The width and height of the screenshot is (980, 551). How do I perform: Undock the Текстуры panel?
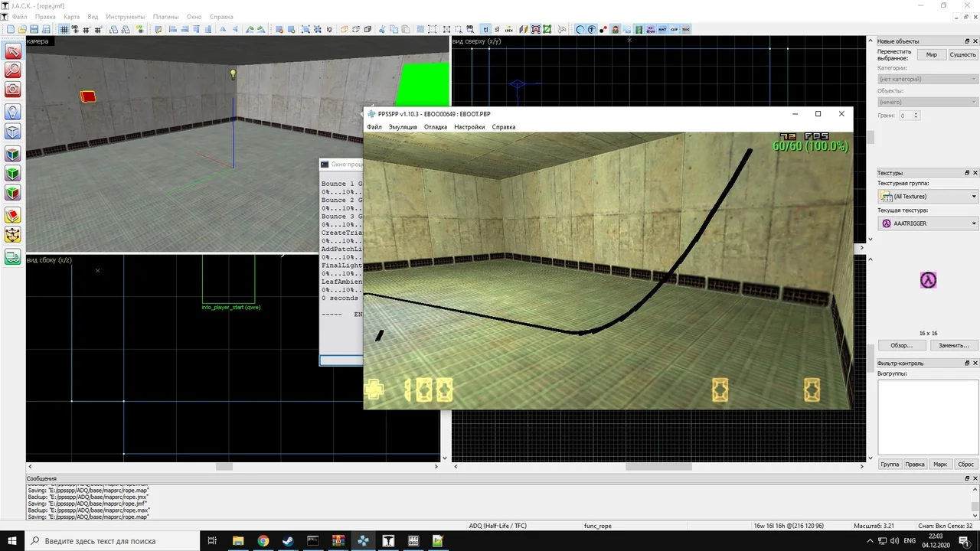(x=967, y=173)
